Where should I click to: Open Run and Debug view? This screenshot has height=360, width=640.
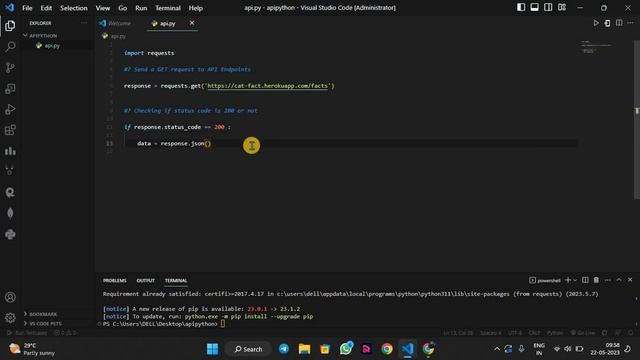pyautogui.click(x=10, y=109)
